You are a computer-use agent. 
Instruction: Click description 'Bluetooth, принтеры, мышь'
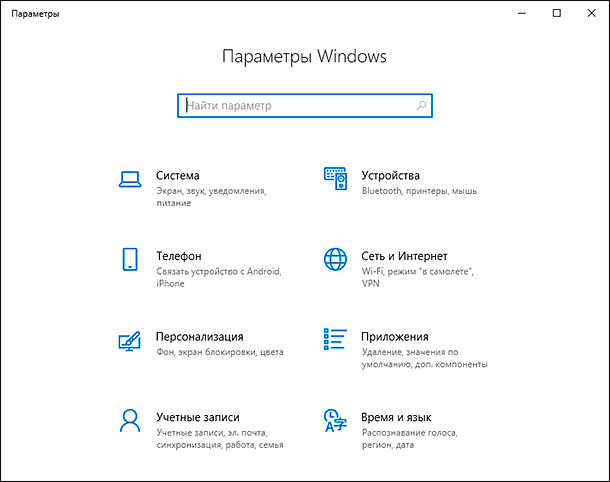pyautogui.click(x=419, y=191)
